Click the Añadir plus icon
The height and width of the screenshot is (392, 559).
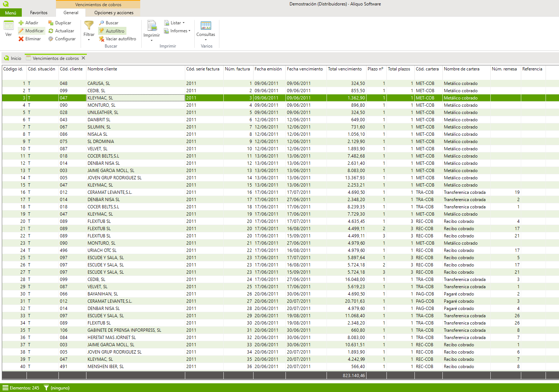[21, 23]
